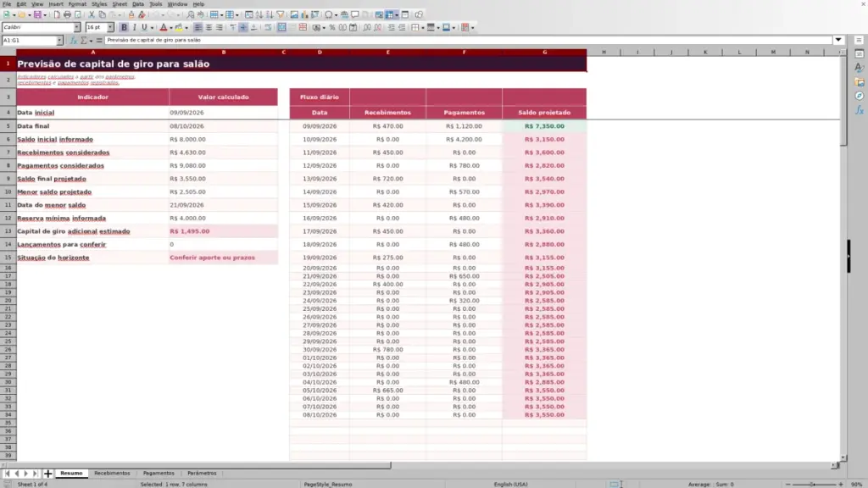Click the Cut scissors icon
This screenshot has height=488, width=868.
92,14
